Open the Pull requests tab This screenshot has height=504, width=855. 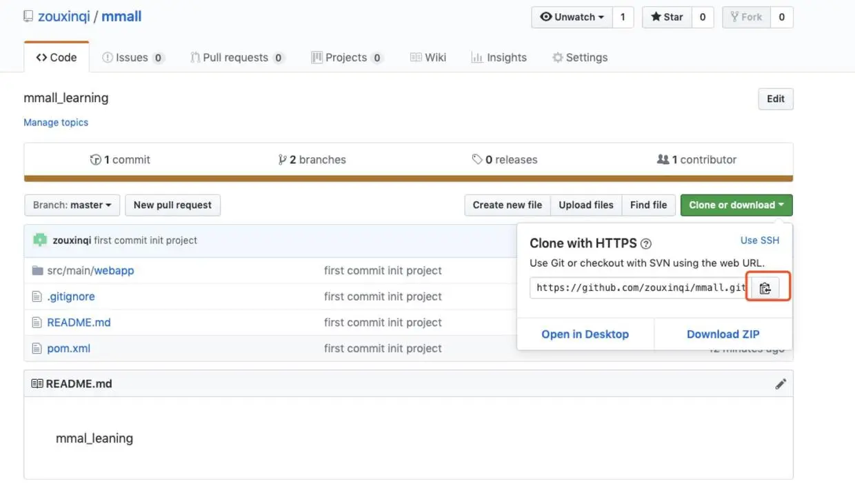(x=237, y=57)
